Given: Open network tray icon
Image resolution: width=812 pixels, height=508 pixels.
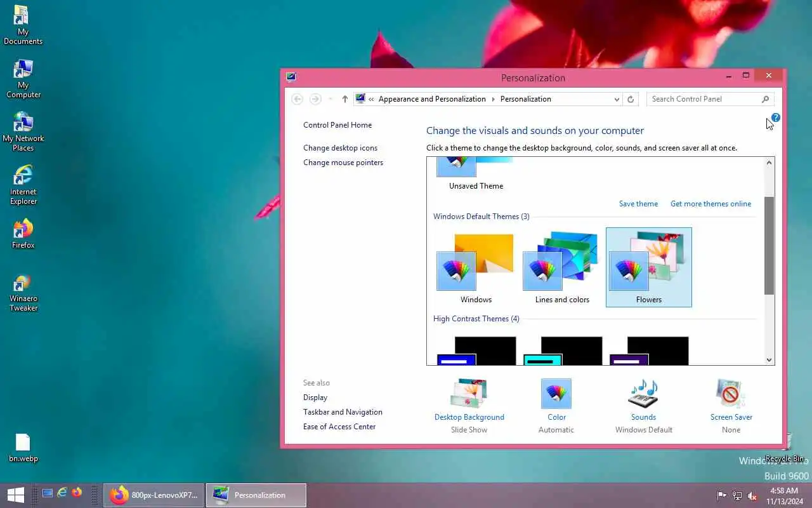Looking at the screenshot, I should tap(737, 495).
